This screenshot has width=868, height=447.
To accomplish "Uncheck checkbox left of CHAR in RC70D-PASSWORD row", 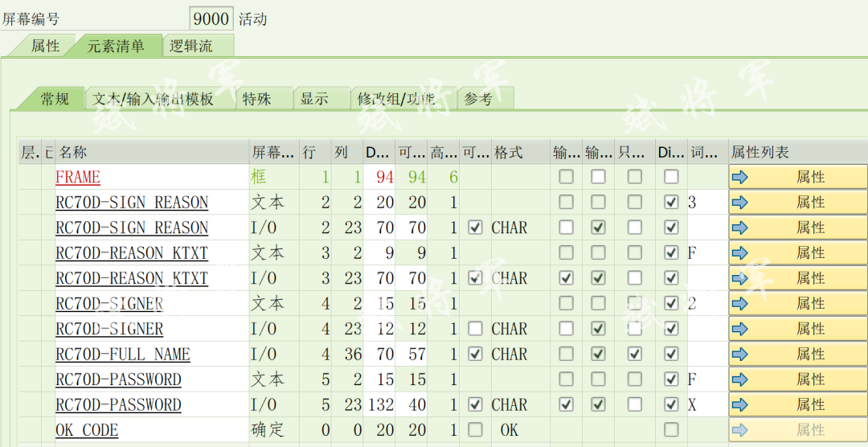I will [x=475, y=405].
